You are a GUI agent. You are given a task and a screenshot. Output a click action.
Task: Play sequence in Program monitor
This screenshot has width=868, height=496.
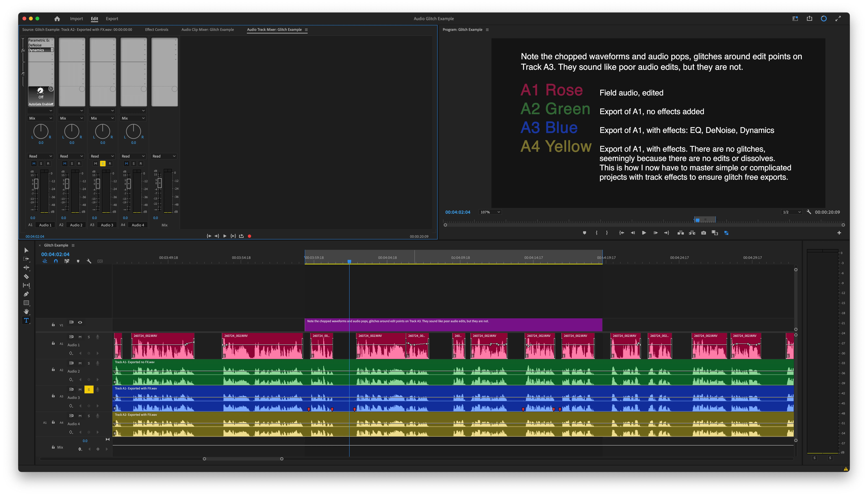(x=644, y=233)
